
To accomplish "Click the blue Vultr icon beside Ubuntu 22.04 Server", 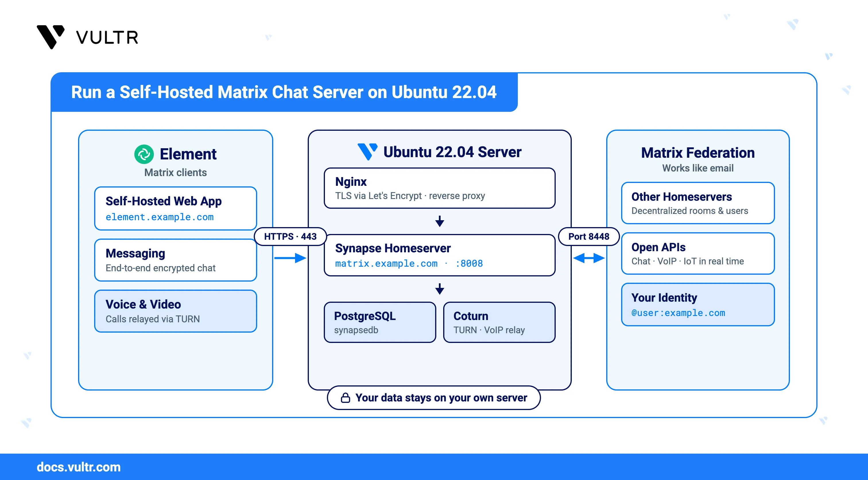I will (x=367, y=152).
